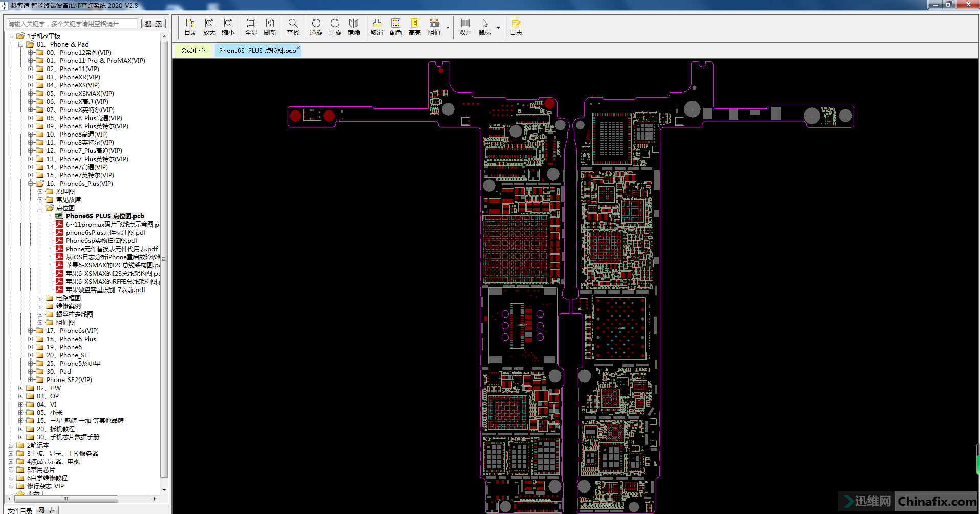Open phone6sPlus元件标注图.pdf file
Screen dimensions: 980x514
pyautogui.click(x=105, y=233)
